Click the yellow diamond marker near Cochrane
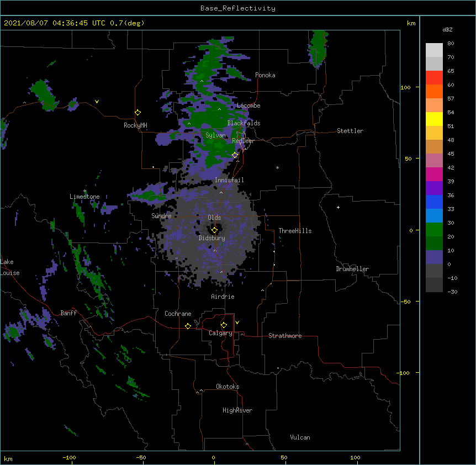 pyautogui.click(x=188, y=326)
